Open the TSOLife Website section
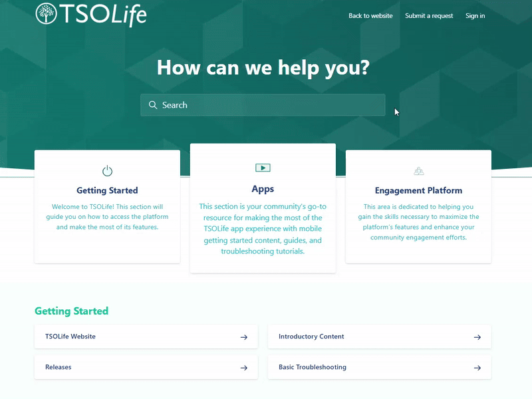Viewport: 532px width, 399px height. (x=146, y=336)
